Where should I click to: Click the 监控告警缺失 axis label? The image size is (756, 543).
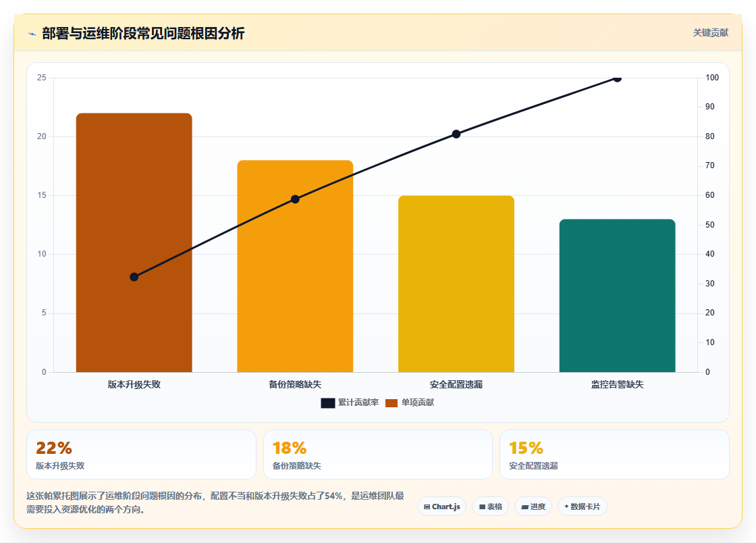[617, 384]
